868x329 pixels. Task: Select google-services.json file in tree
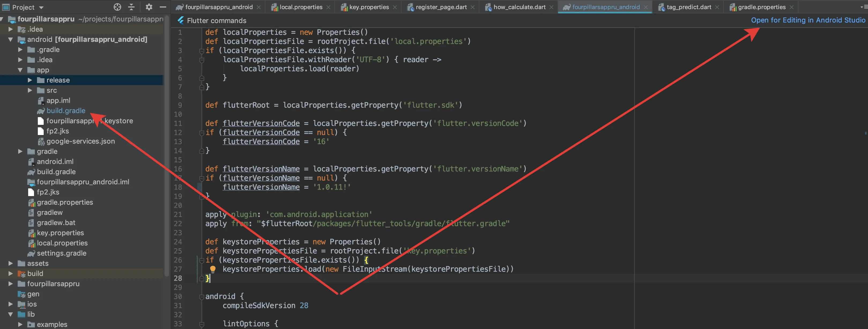click(80, 141)
